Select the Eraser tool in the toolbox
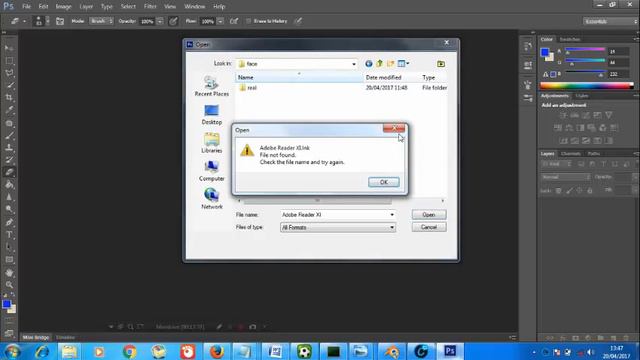 pos(9,172)
